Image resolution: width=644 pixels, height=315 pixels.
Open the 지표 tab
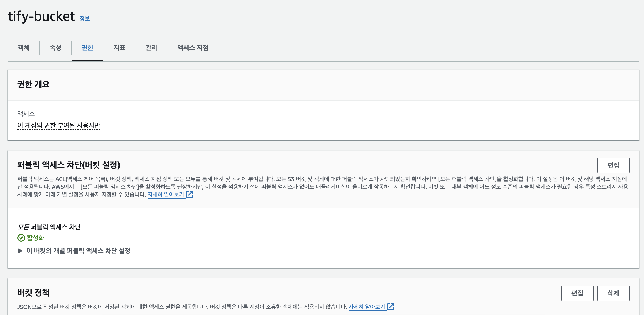click(119, 48)
